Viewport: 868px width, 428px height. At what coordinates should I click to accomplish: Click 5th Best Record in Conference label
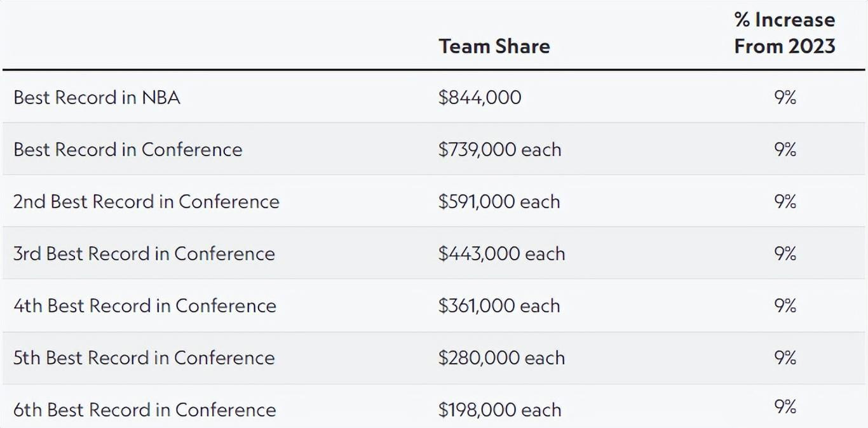point(144,358)
